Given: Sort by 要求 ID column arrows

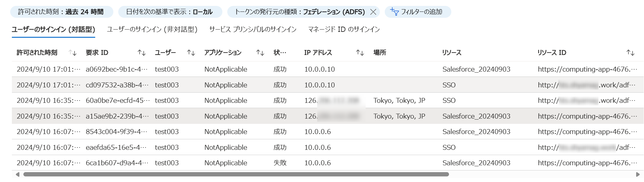Looking at the screenshot, I should (142, 53).
